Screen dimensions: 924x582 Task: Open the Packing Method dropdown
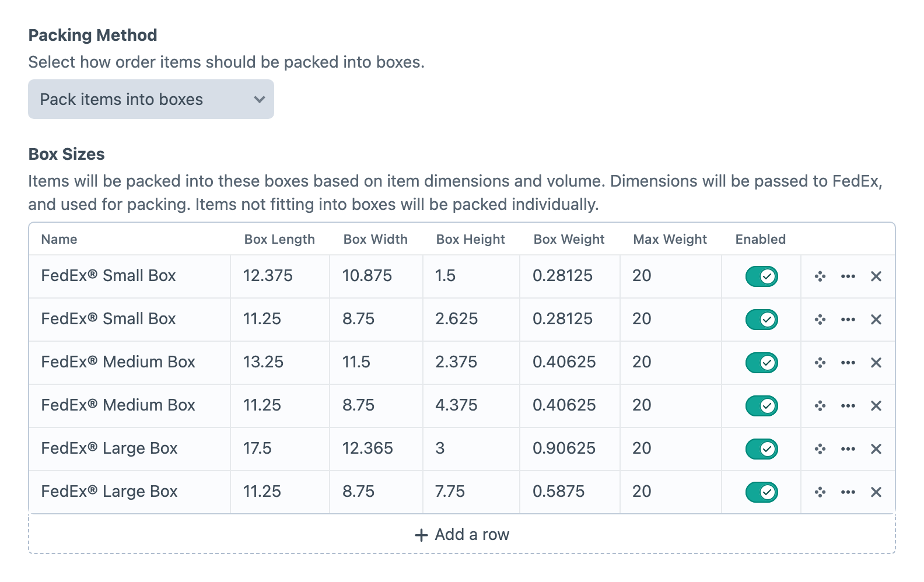pos(151,99)
